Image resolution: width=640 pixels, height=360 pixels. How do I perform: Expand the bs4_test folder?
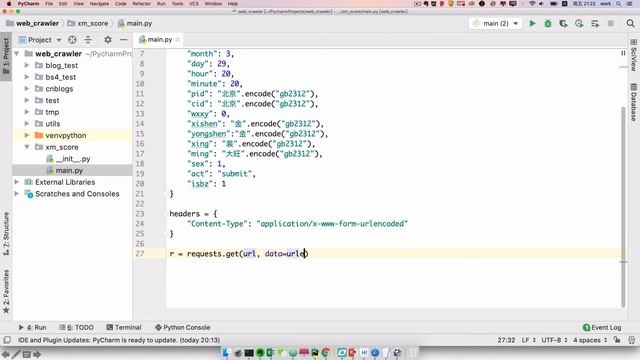(x=27, y=77)
